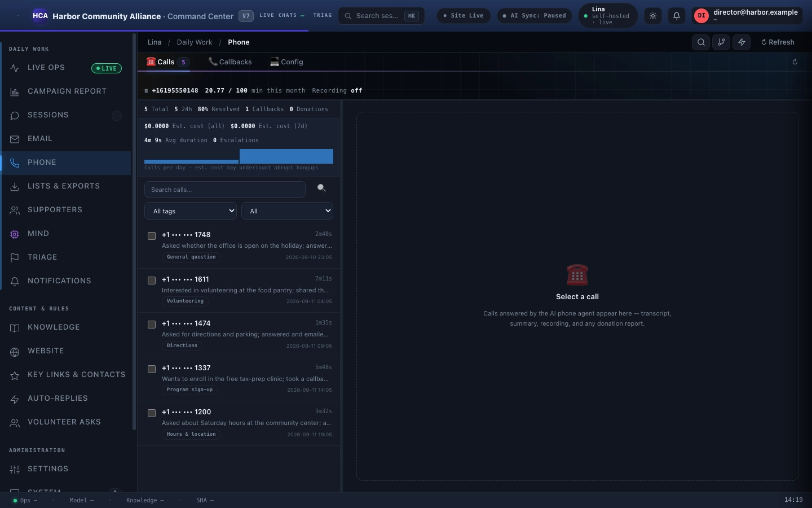
Task: Click the git branch icon button
Action: (x=721, y=42)
